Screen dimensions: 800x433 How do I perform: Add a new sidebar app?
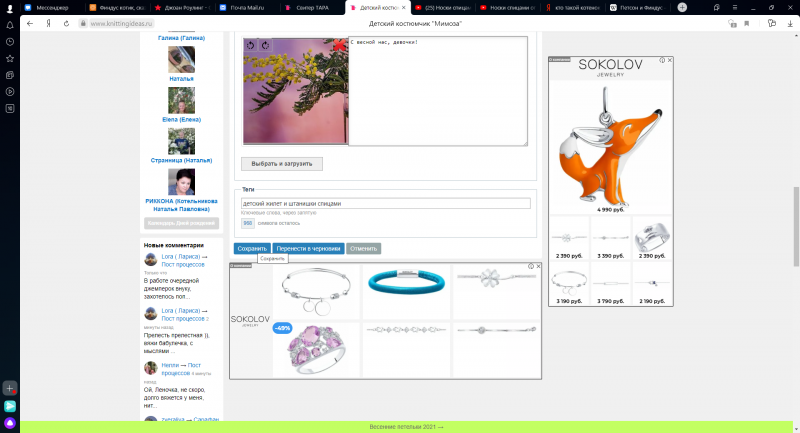10,388
